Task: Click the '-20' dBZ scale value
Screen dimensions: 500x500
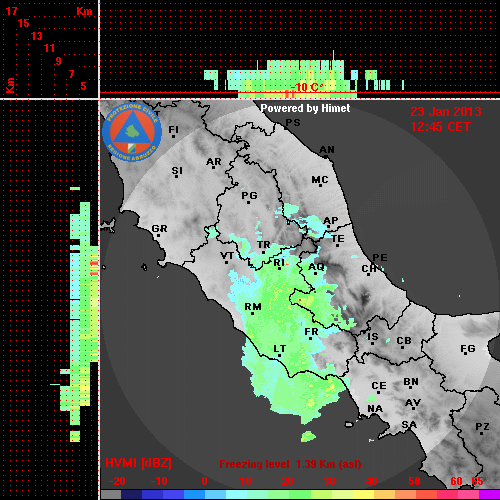Action: (117, 481)
